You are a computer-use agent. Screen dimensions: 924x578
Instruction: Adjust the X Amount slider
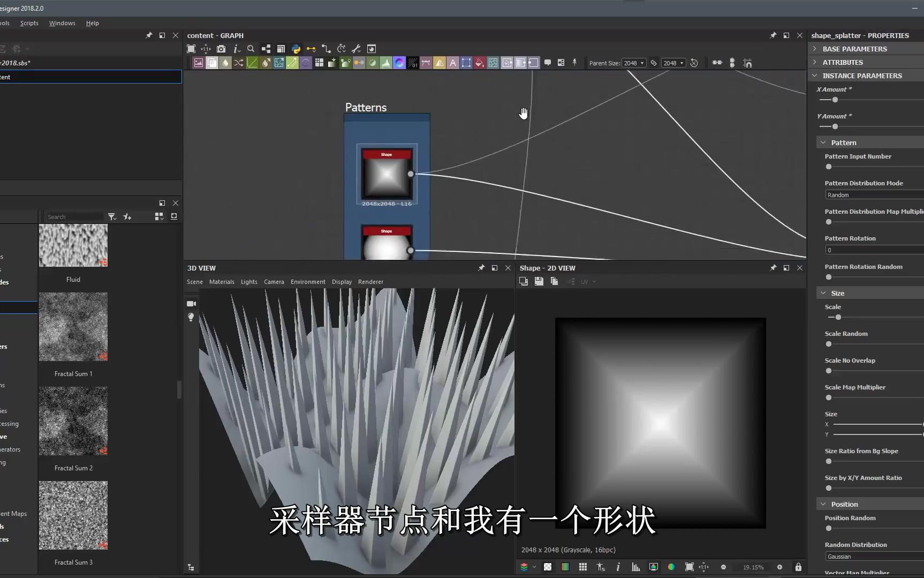click(835, 100)
